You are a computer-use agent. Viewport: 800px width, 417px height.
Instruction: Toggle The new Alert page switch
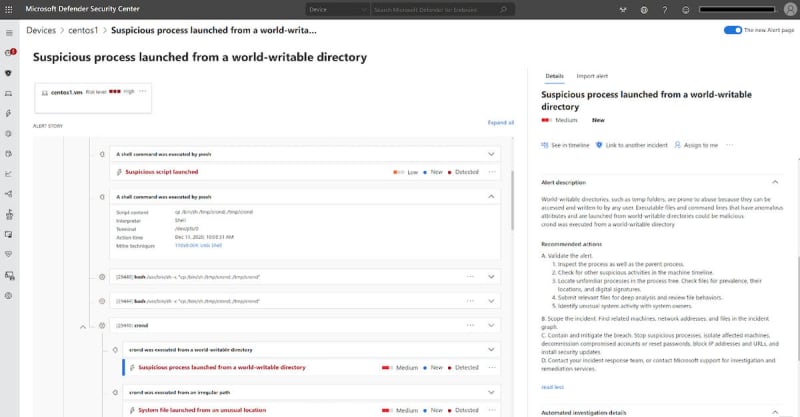coord(733,30)
